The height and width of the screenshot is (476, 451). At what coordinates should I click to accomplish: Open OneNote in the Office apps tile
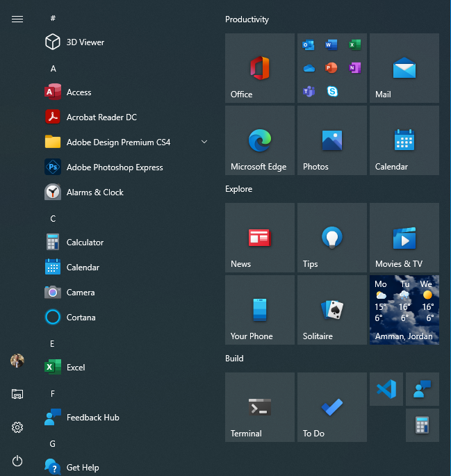355,67
